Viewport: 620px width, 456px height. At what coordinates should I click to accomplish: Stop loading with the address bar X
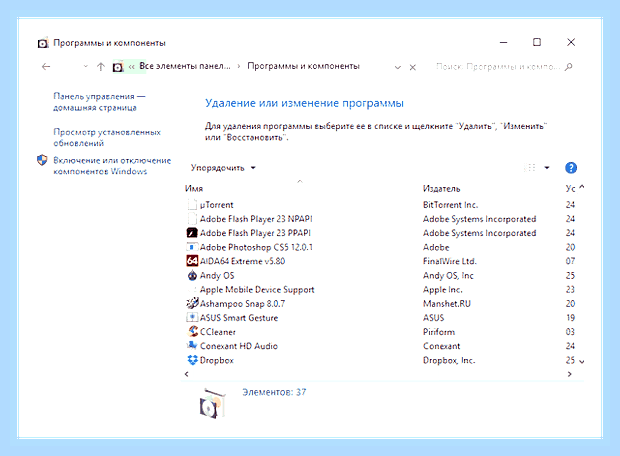tap(412, 67)
